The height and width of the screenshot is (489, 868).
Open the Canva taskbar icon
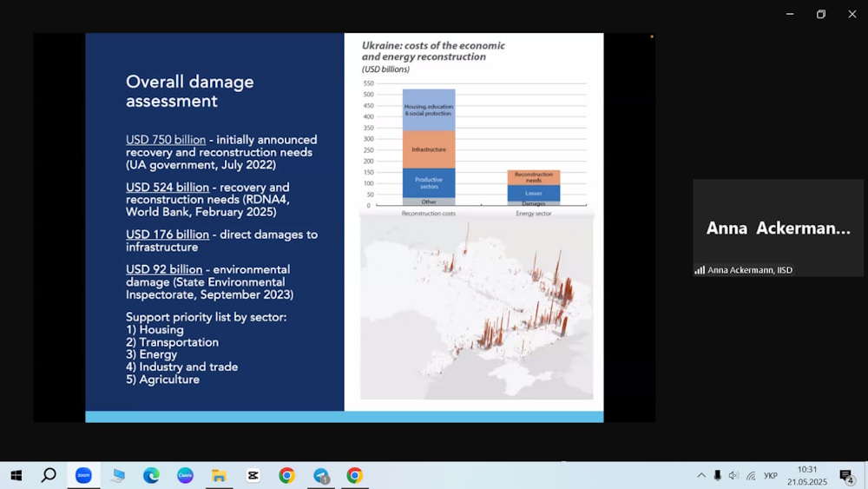point(185,475)
